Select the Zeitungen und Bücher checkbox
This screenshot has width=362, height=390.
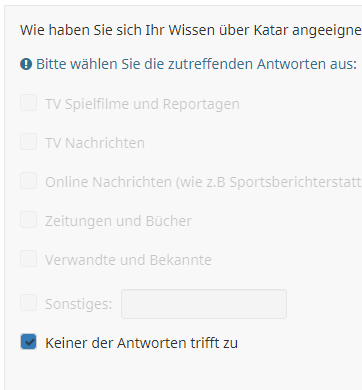[28, 219]
